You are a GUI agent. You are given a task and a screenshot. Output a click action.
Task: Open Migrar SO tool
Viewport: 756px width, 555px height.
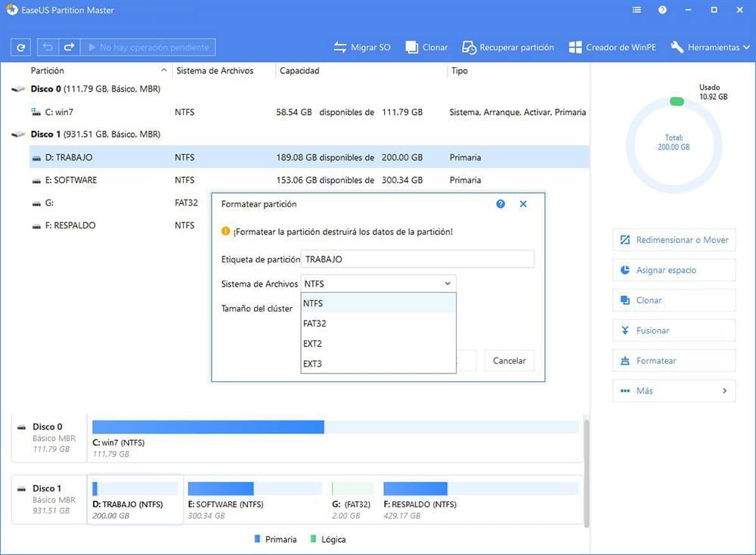click(362, 47)
